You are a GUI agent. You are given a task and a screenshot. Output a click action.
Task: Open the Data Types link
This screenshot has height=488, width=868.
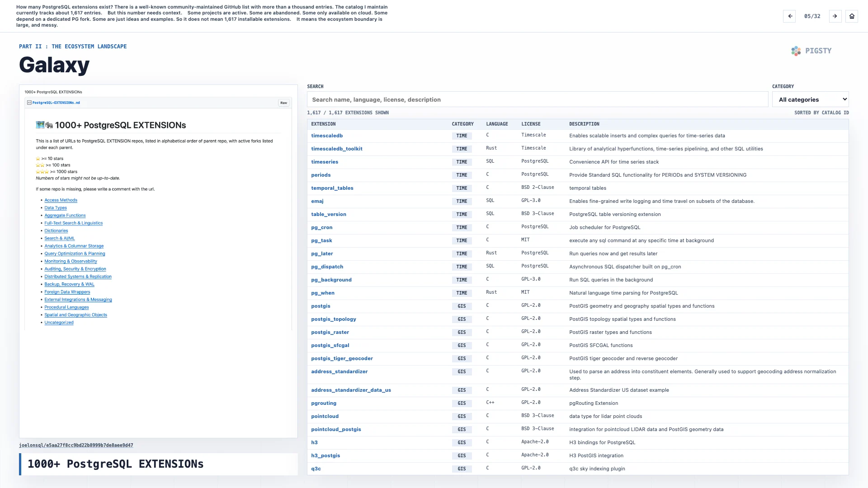click(56, 208)
